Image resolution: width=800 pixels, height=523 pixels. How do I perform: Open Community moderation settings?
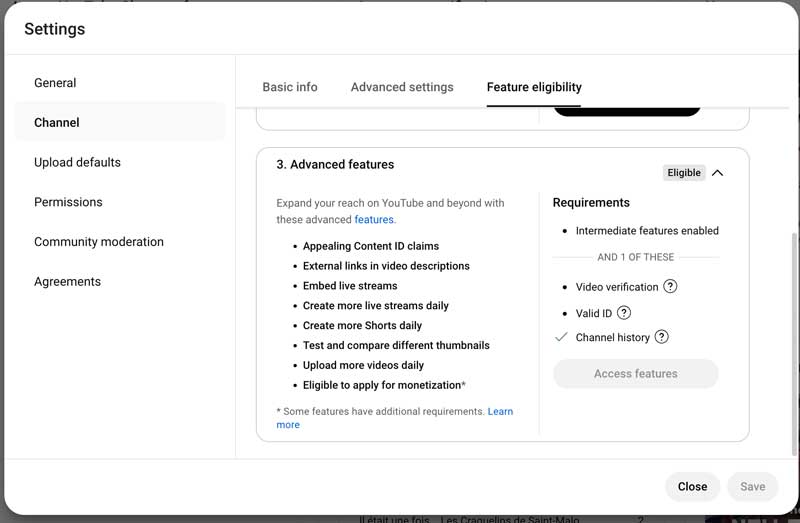[99, 242]
